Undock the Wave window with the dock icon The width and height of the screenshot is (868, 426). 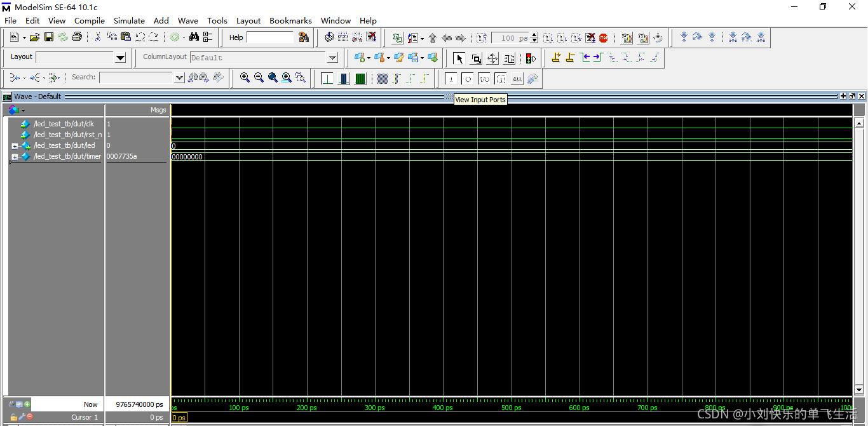pyautogui.click(x=852, y=97)
